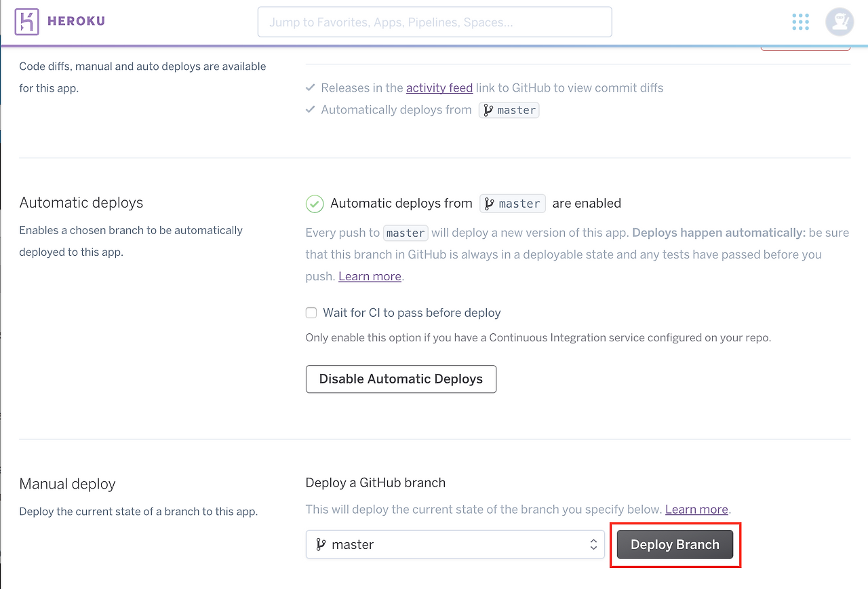Open the apps grid menu
The width and height of the screenshot is (868, 589).
click(x=801, y=22)
